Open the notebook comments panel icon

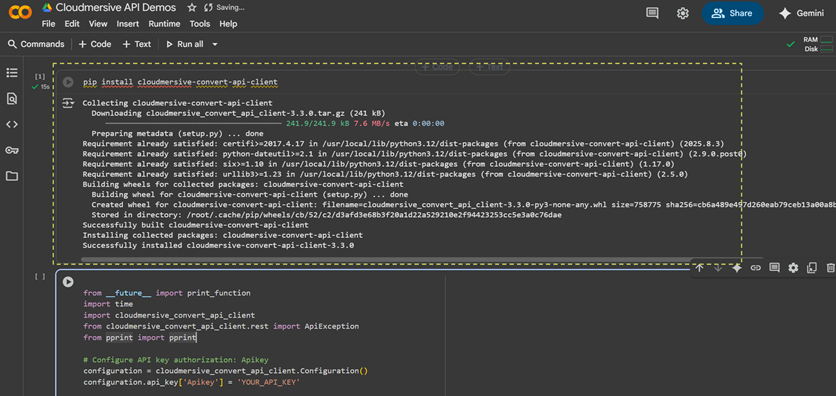[x=652, y=13]
